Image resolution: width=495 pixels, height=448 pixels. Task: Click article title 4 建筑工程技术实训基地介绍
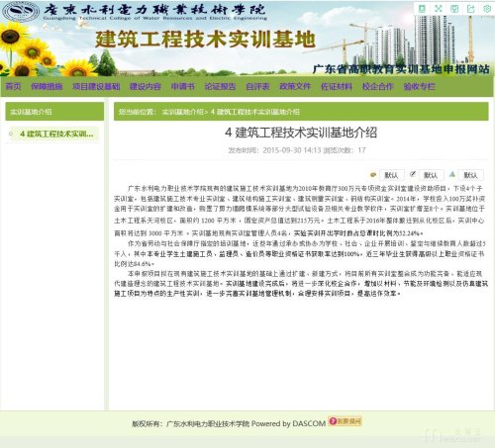point(301,133)
